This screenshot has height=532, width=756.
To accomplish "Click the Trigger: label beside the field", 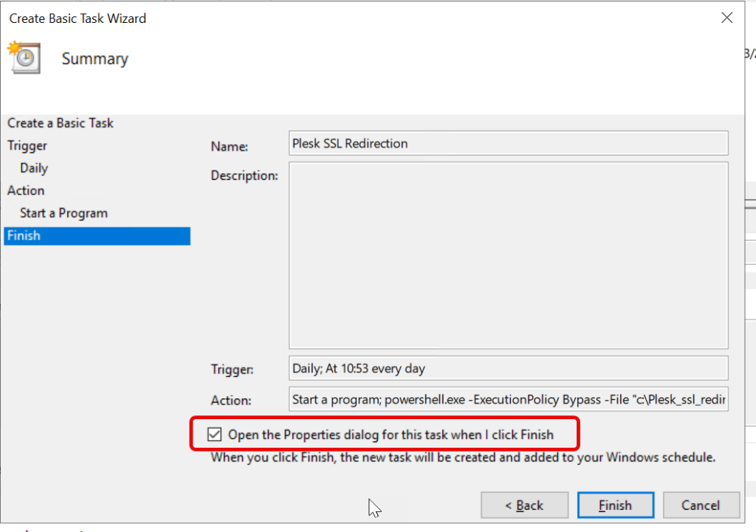I will 232,369.
